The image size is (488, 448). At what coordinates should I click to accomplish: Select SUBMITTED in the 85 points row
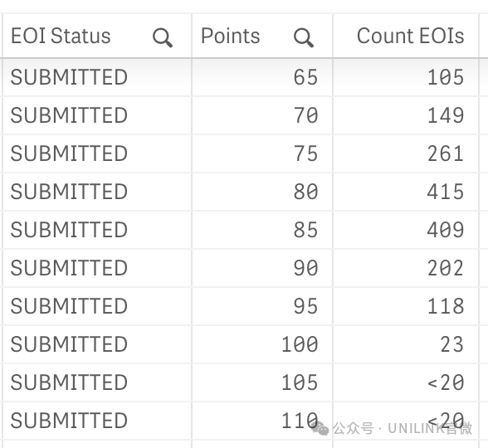(69, 230)
